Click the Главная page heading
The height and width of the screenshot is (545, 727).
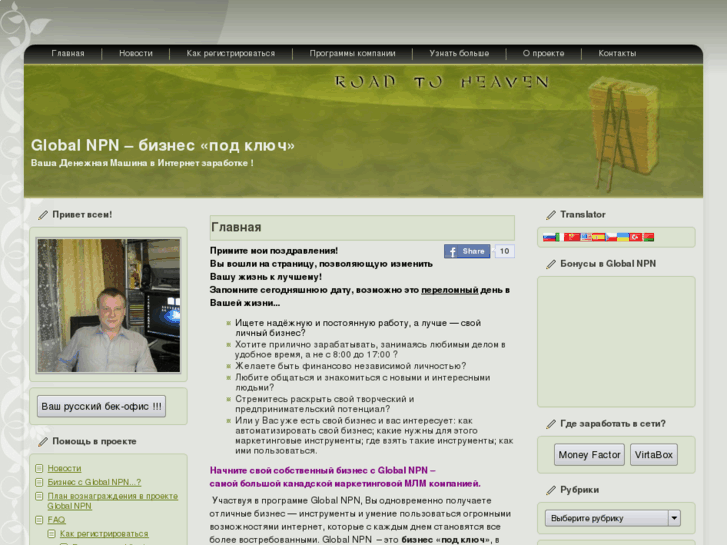[236, 227]
